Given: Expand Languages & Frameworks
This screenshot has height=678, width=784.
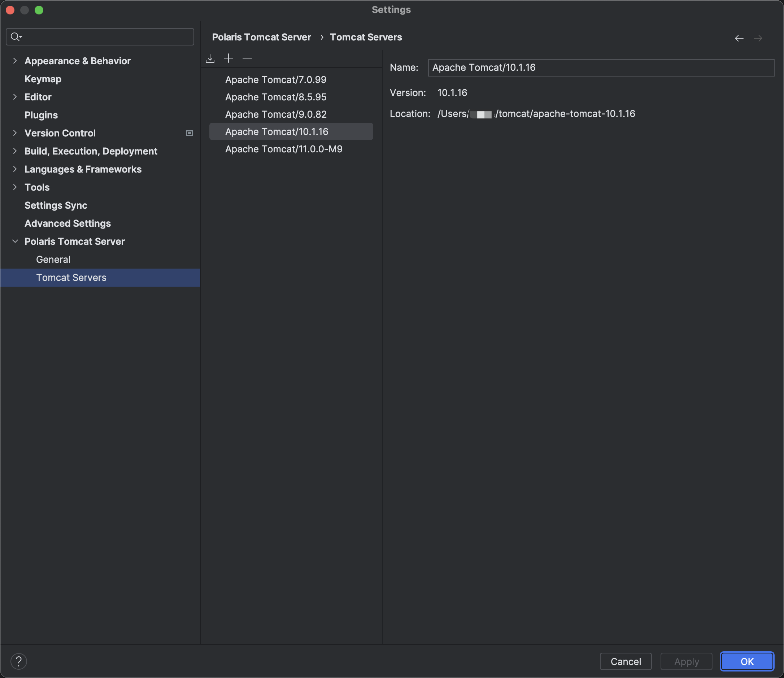Looking at the screenshot, I should tap(15, 169).
